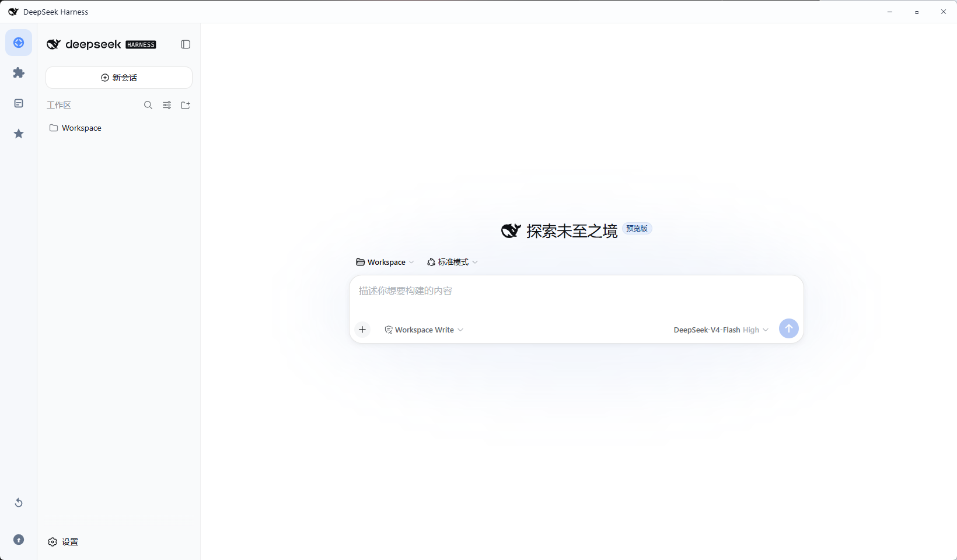Minimize the DeepSeek Harness window
The image size is (957, 560).
pyautogui.click(x=890, y=12)
